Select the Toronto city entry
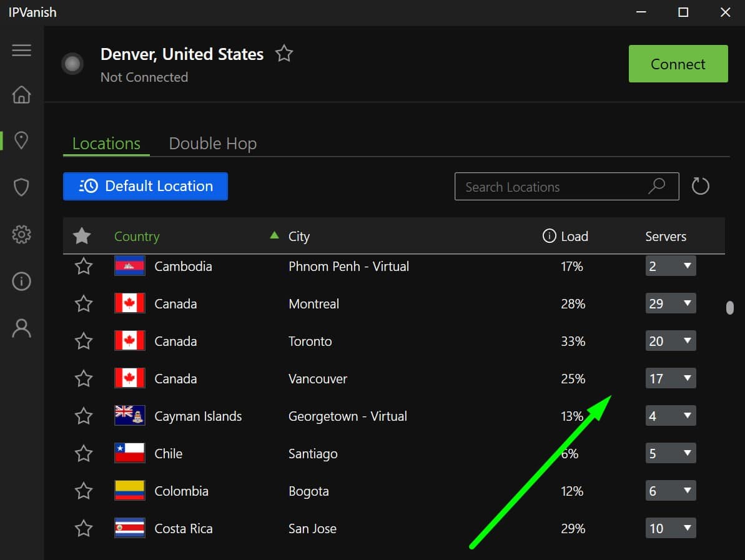 (310, 341)
